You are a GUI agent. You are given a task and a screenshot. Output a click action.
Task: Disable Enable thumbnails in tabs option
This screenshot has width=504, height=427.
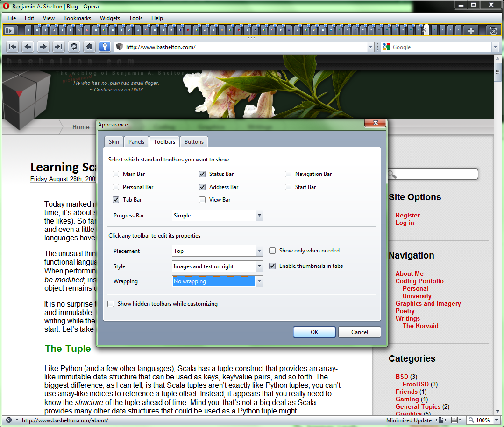coord(272,266)
